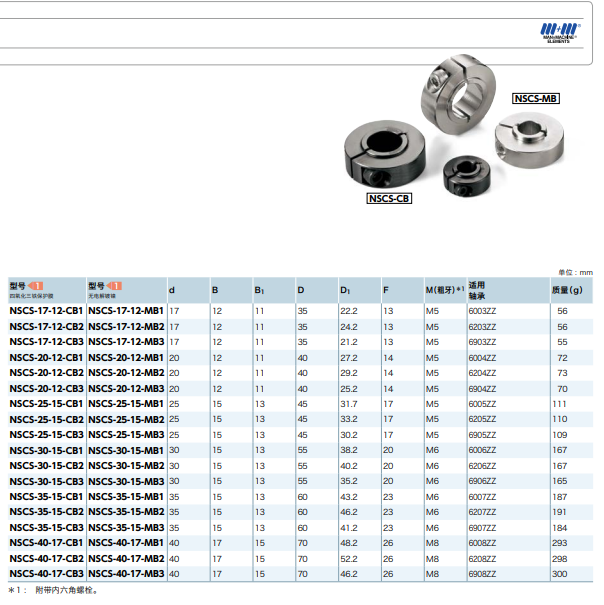Viewport: 604px width, 605px height.
Task: Click mass value 191
Action: [560, 512]
